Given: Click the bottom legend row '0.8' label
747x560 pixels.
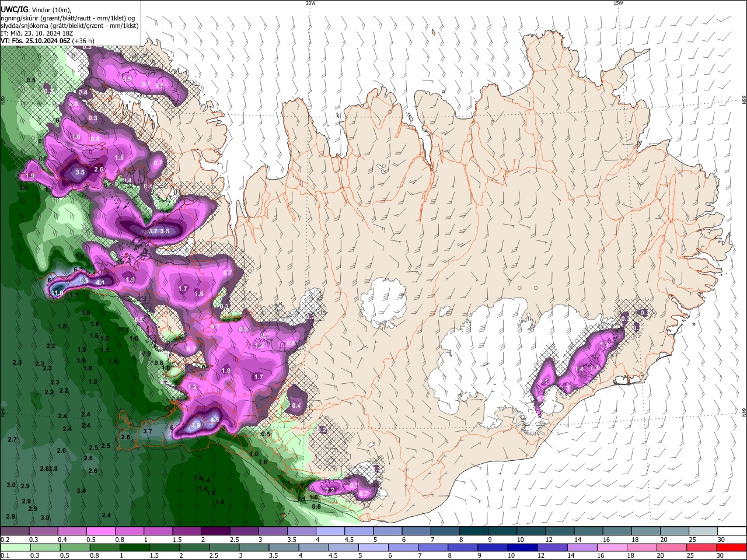Looking at the screenshot, I should tap(95, 555).
